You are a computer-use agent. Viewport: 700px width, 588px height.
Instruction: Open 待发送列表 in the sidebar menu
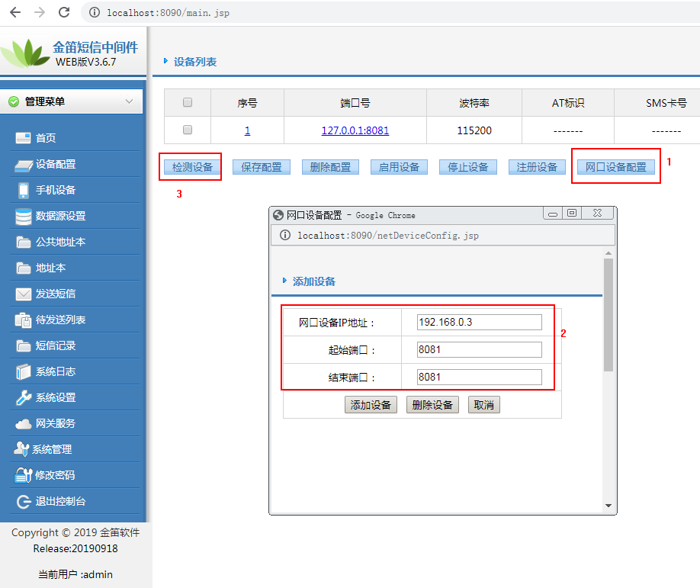pyautogui.click(x=60, y=320)
